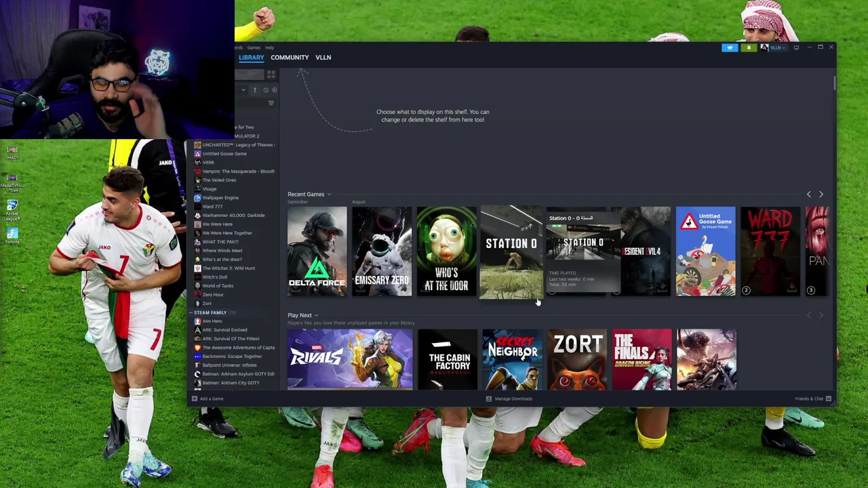Expand the Recent Games shelf dropdown

coord(329,195)
